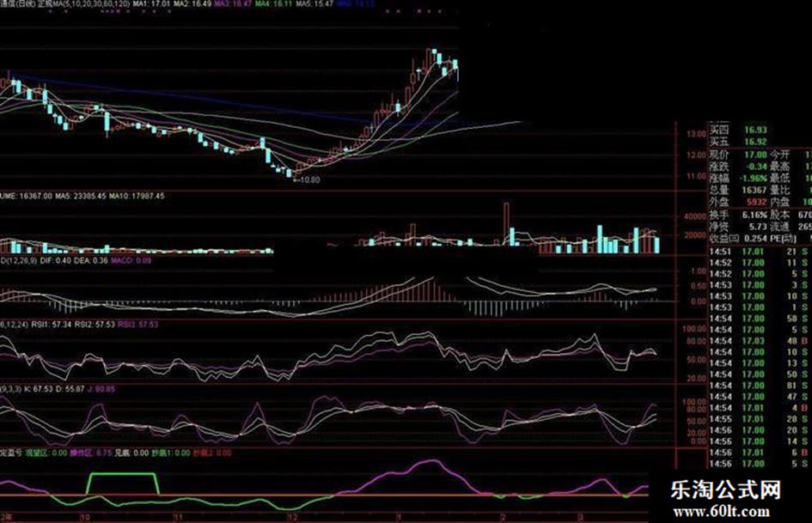Image resolution: width=812 pixels, height=523 pixels.
Task: Click the RSI1: 57.34 readout
Action: pyautogui.click(x=52, y=325)
